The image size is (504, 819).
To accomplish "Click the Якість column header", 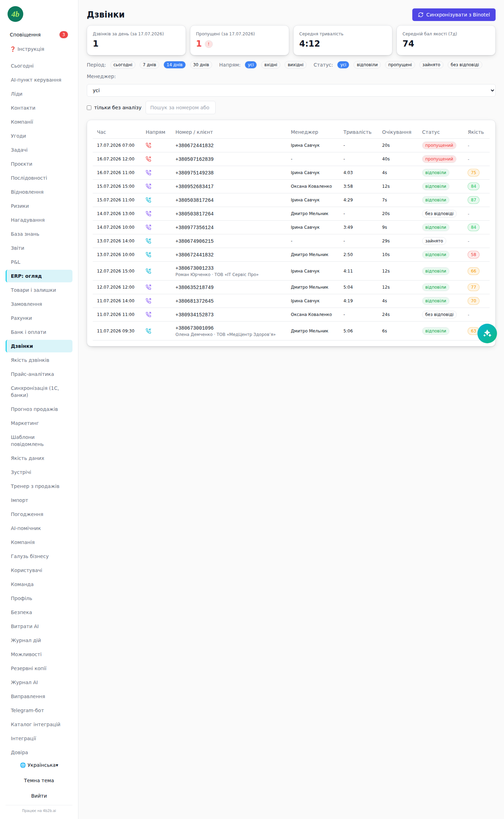I will (x=476, y=132).
